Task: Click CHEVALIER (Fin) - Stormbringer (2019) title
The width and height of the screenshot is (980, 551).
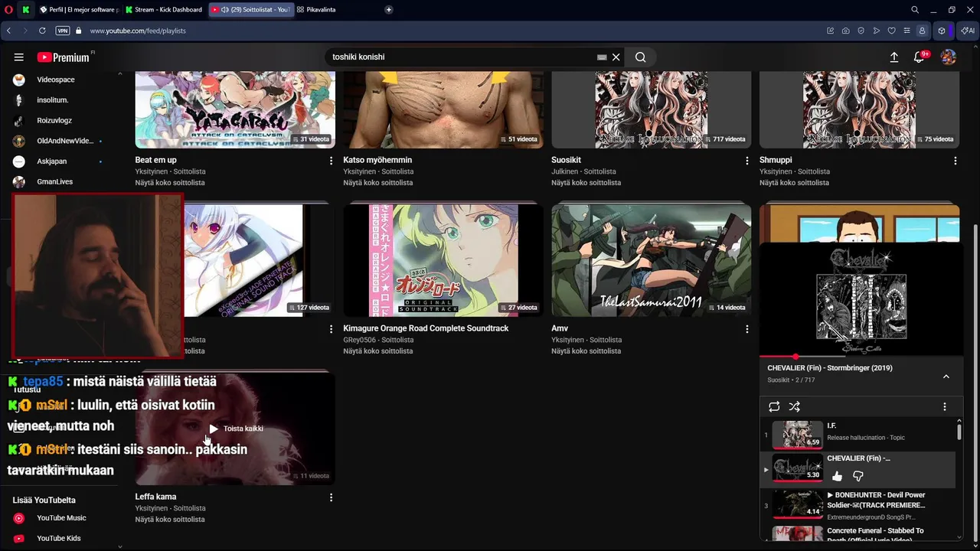Action: click(829, 368)
